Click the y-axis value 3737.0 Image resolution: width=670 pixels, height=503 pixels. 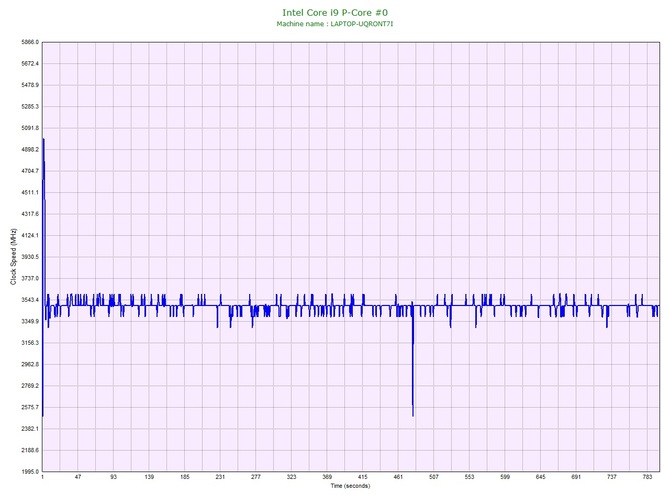point(30,279)
